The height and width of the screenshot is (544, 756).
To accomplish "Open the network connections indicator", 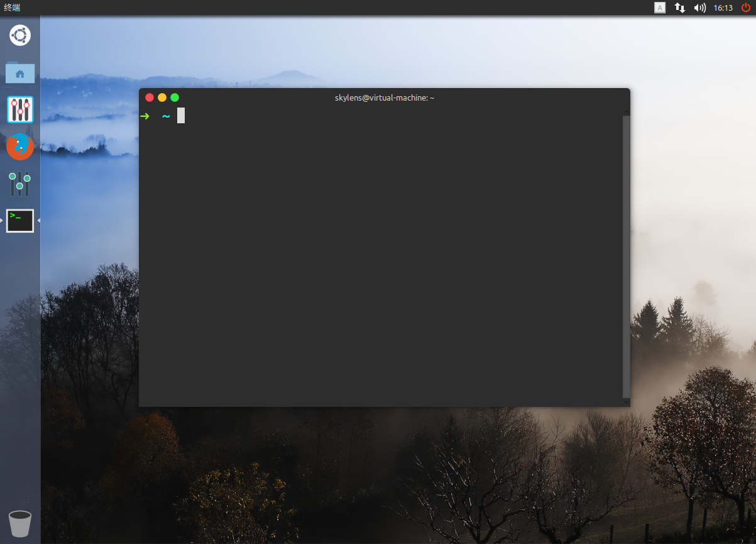I will pyautogui.click(x=680, y=8).
